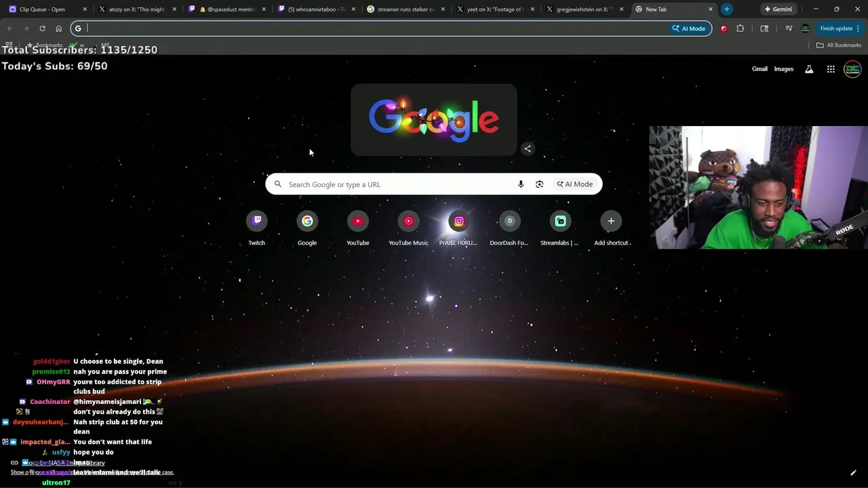Open the @spasedust mention tab

point(226,9)
